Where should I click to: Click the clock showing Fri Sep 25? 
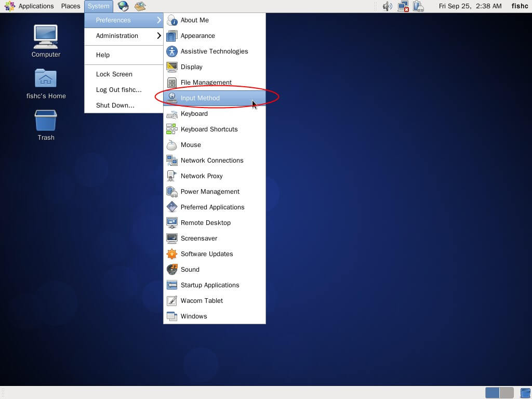click(x=470, y=6)
